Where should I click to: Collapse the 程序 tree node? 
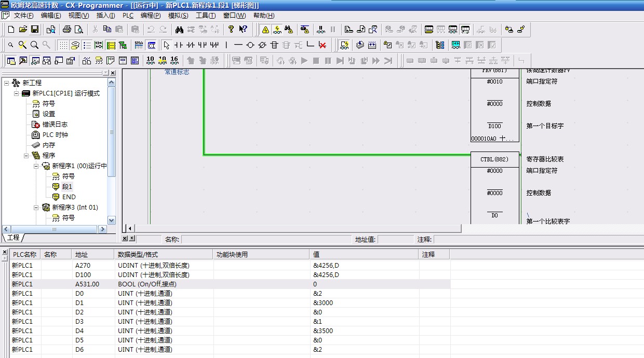click(26, 156)
